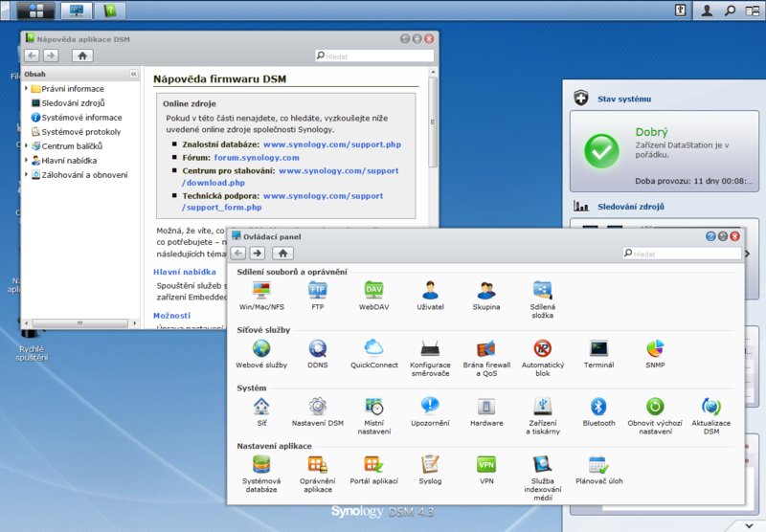Open the VPN settings icon
The image size is (766, 532).
coord(486,469)
